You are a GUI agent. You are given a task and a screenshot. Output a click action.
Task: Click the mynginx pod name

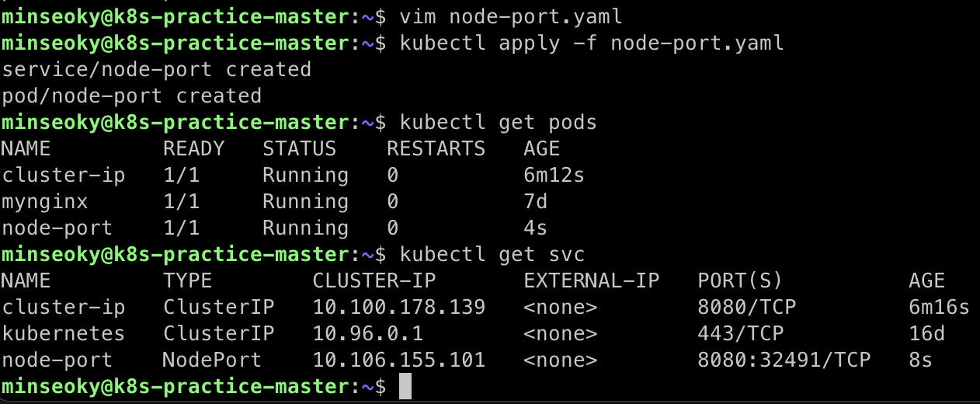tap(45, 201)
